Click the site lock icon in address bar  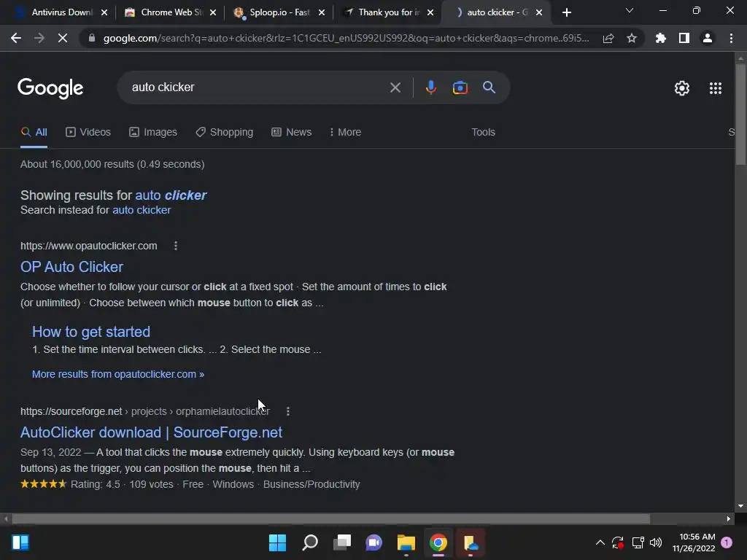92,38
